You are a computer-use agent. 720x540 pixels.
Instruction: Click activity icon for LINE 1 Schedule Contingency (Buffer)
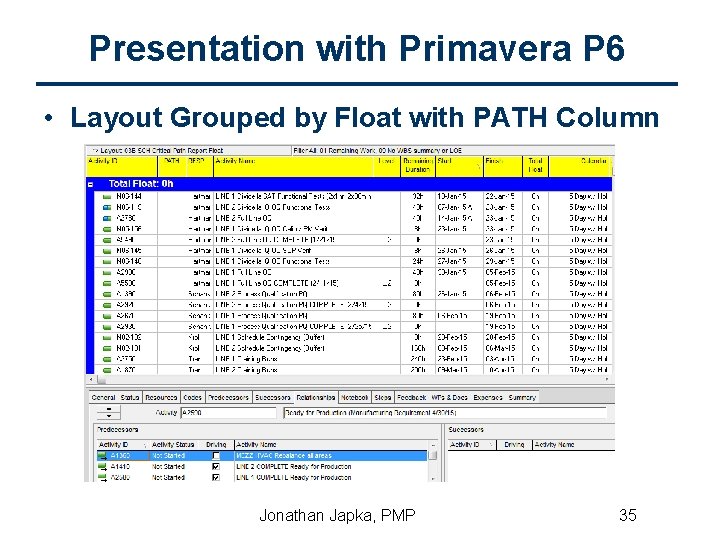click(x=107, y=338)
